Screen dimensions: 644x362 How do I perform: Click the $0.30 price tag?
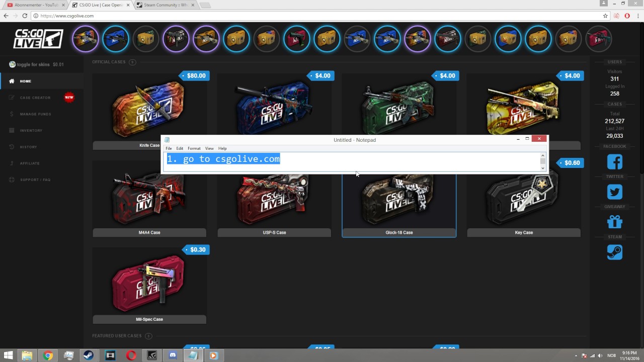coord(196,250)
